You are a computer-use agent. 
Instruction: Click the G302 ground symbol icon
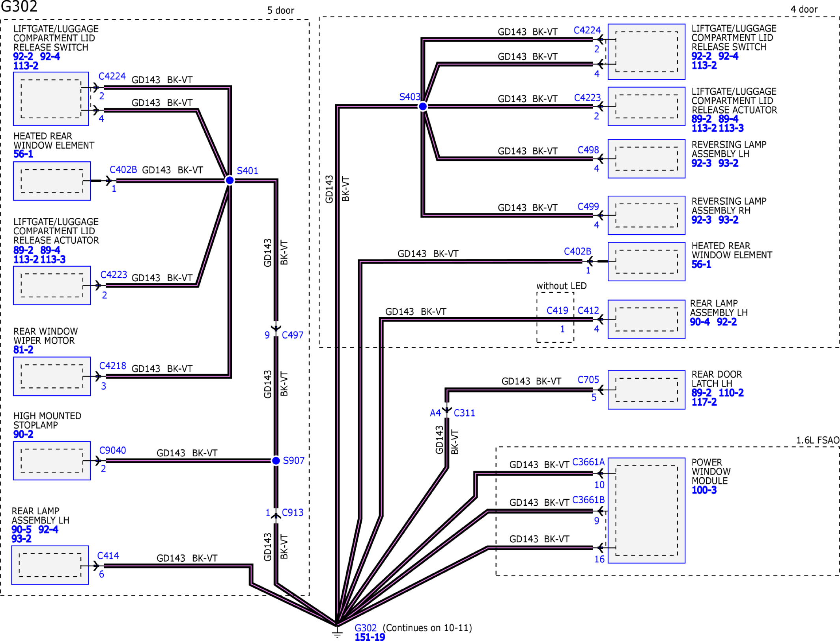[x=337, y=633]
